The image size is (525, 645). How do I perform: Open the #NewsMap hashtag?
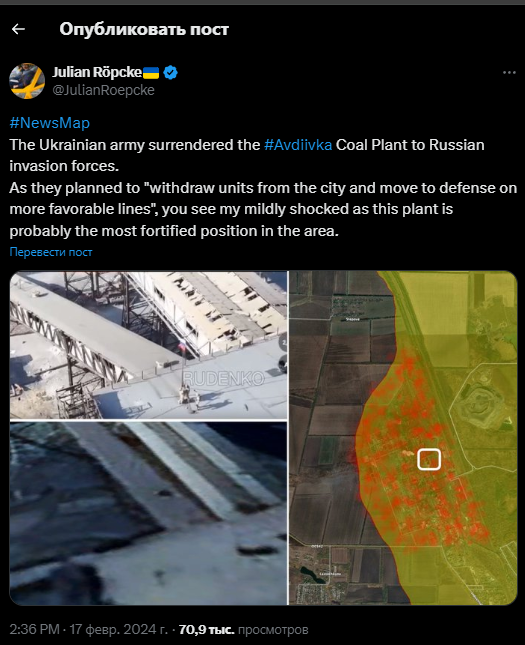click(49, 123)
